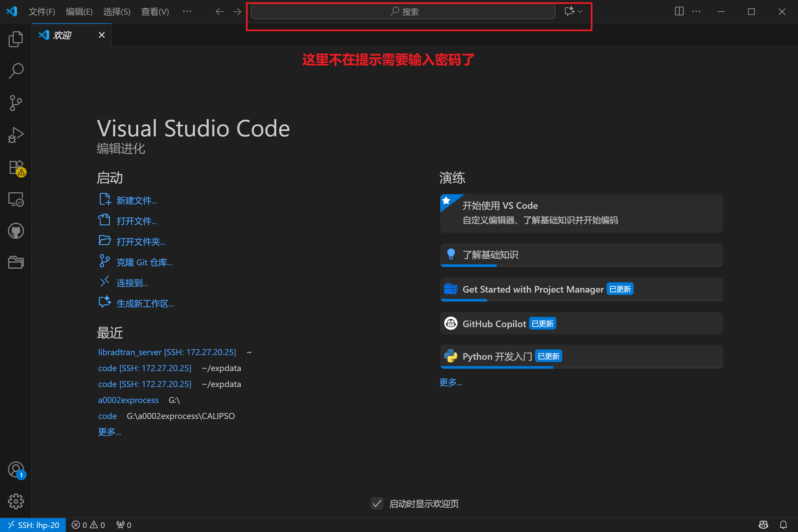Open the Manage gear settings icon
The width and height of the screenshot is (798, 532).
16,501
